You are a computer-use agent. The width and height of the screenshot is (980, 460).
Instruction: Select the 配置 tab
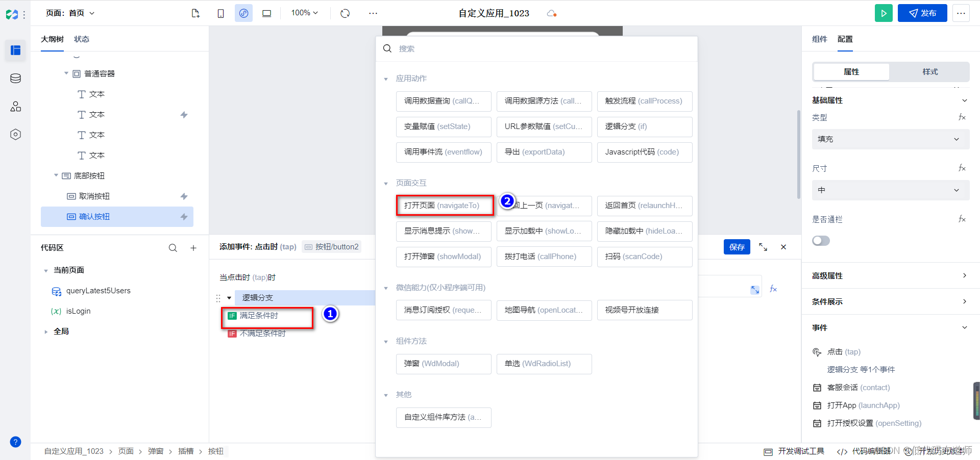click(x=845, y=39)
